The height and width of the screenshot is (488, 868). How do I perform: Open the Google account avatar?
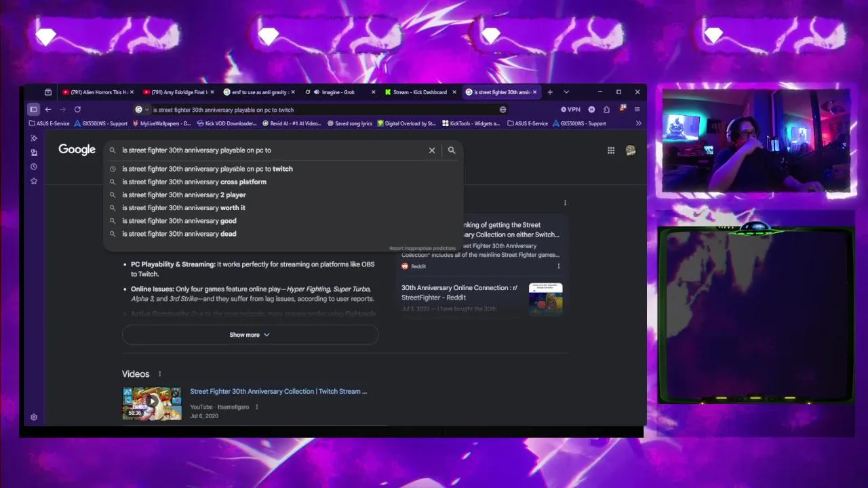tap(631, 150)
